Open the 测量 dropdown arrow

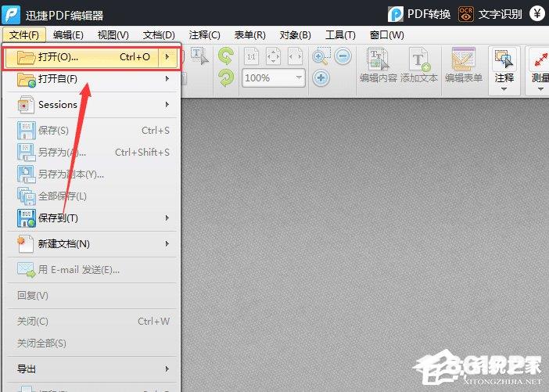pos(540,89)
